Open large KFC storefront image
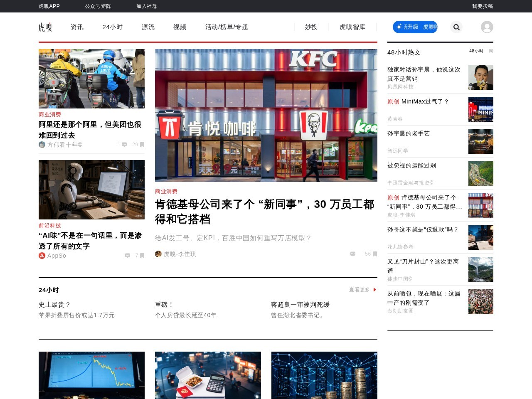Viewport: 532px width, 399px height. click(x=266, y=116)
